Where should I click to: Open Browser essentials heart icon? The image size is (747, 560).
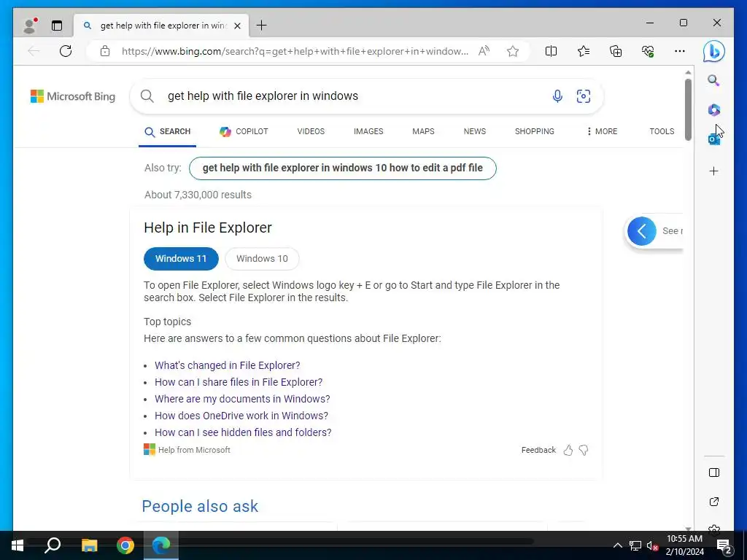pyautogui.click(x=648, y=51)
